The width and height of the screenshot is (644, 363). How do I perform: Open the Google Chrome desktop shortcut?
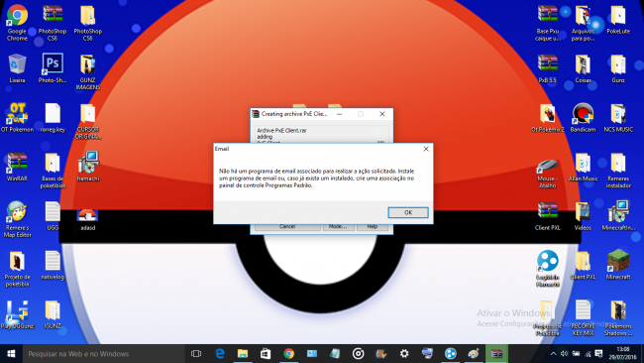pos(17,23)
